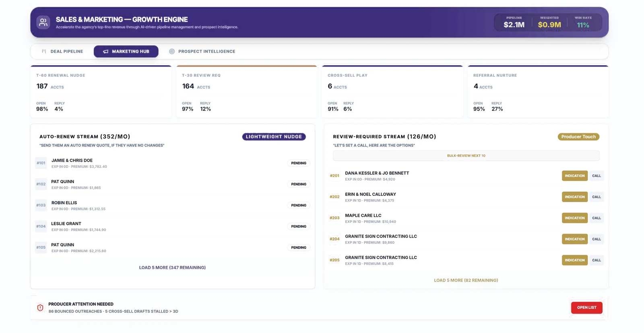Click the megaphone icon on Marketing Hub tab

click(x=105, y=51)
